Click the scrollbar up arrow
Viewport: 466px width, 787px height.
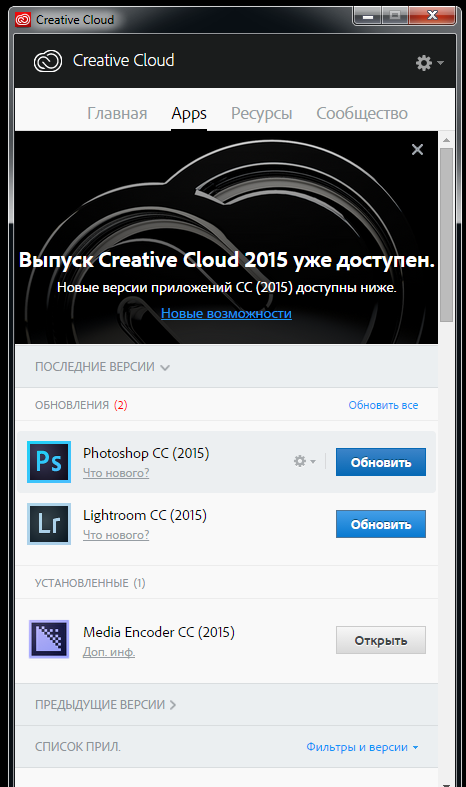[446, 140]
